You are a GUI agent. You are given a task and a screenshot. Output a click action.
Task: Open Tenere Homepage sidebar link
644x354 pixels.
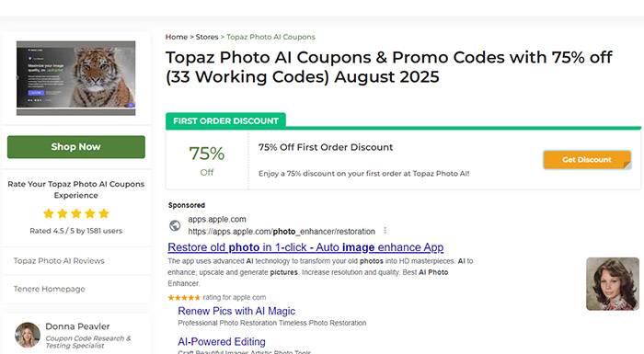point(50,289)
